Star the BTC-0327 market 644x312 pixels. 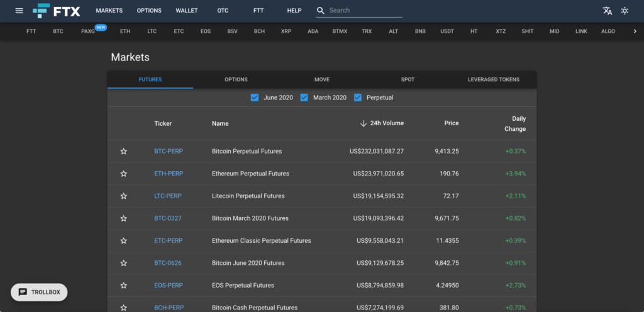pyautogui.click(x=124, y=218)
